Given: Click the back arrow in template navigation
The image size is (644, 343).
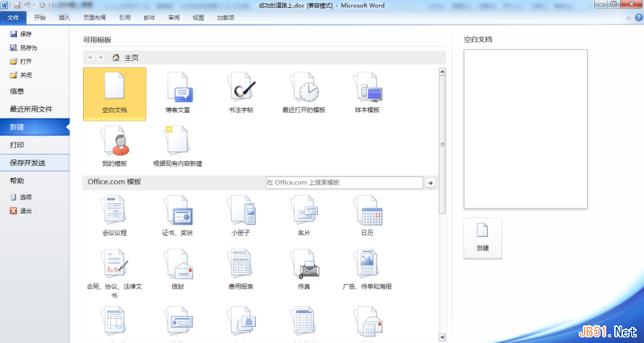Looking at the screenshot, I should pos(91,57).
